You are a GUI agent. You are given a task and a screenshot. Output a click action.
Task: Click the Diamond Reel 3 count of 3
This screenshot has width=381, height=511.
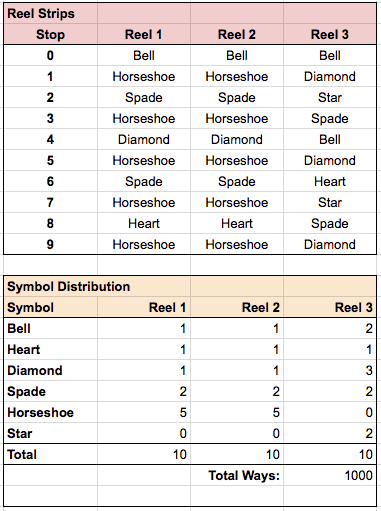tap(330, 370)
